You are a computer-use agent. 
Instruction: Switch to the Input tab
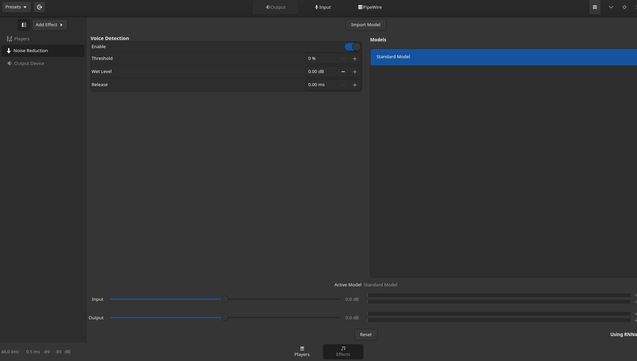[x=323, y=7]
